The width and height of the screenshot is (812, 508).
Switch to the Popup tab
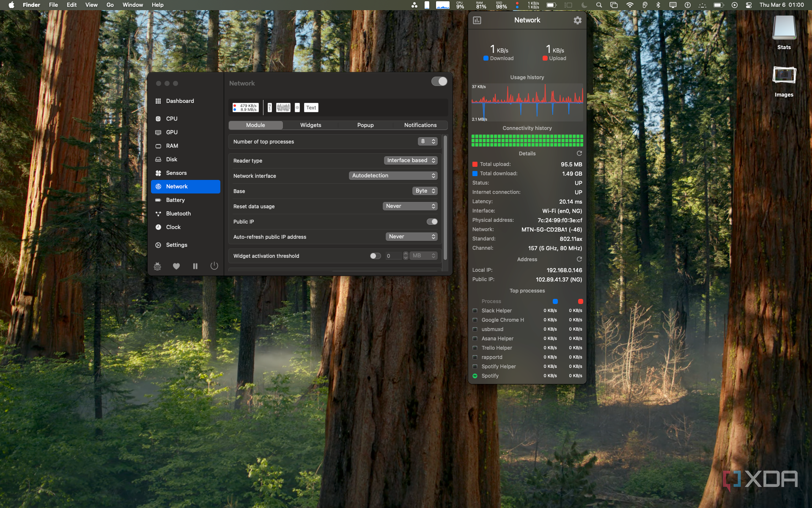(365, 125)
